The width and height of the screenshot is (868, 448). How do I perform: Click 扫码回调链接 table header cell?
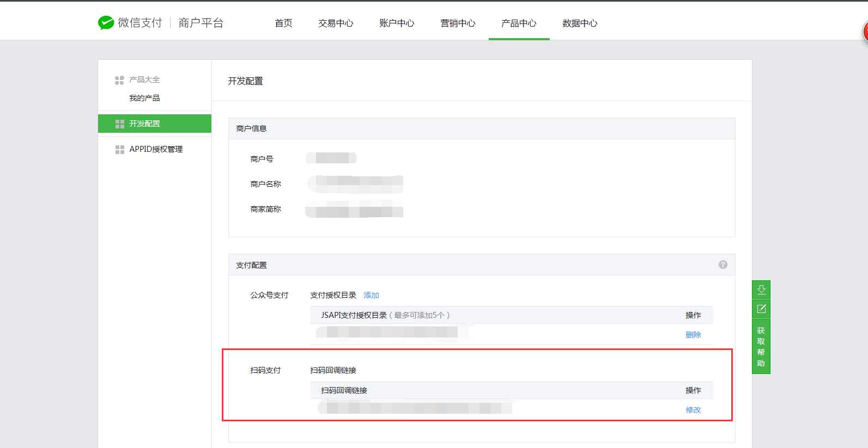pyautogui.click(x=344, y=390)
